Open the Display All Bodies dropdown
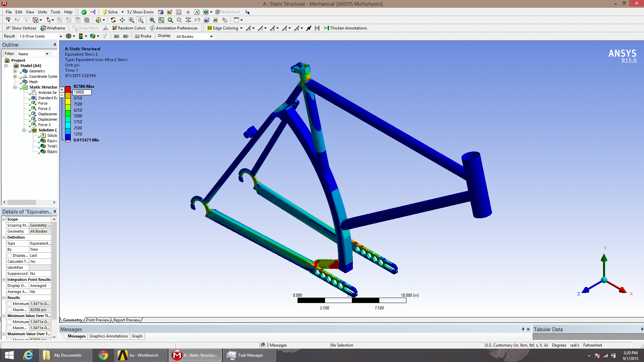644x362 pixels. pos(211,37)
